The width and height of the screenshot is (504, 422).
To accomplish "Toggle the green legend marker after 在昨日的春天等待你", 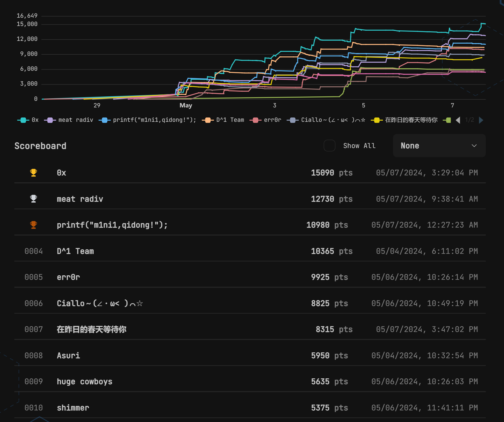I will (447, 120).
